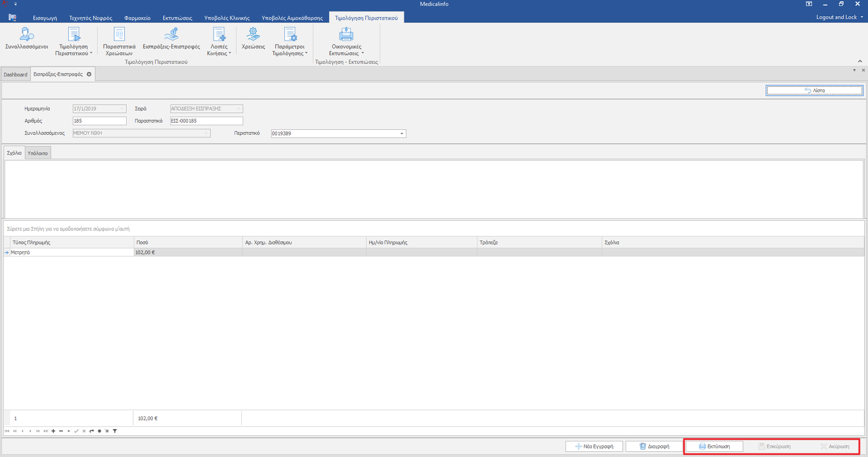Remove the grid row with the minus icon
This screenshot has width=868, height=457.
coord(61,431)
